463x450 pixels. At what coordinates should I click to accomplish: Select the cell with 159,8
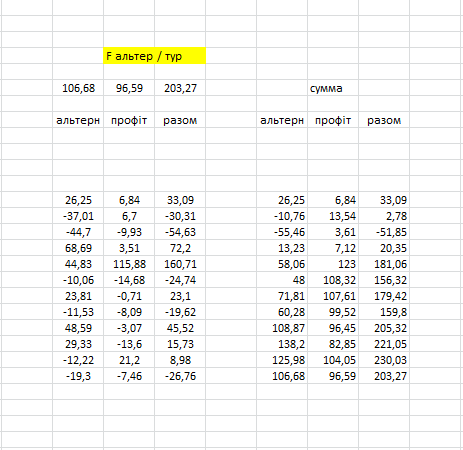click(384, 312)
